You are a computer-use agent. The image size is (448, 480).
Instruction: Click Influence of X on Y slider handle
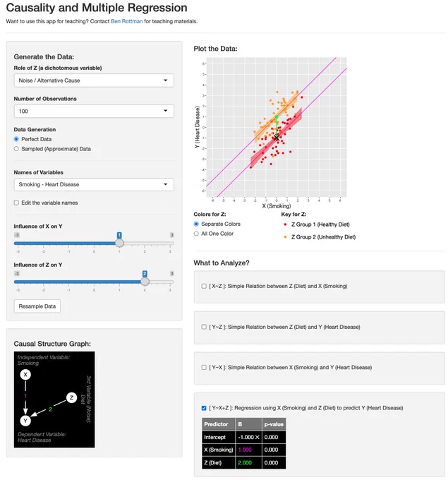pyautogui.click(x=119, y=243)
